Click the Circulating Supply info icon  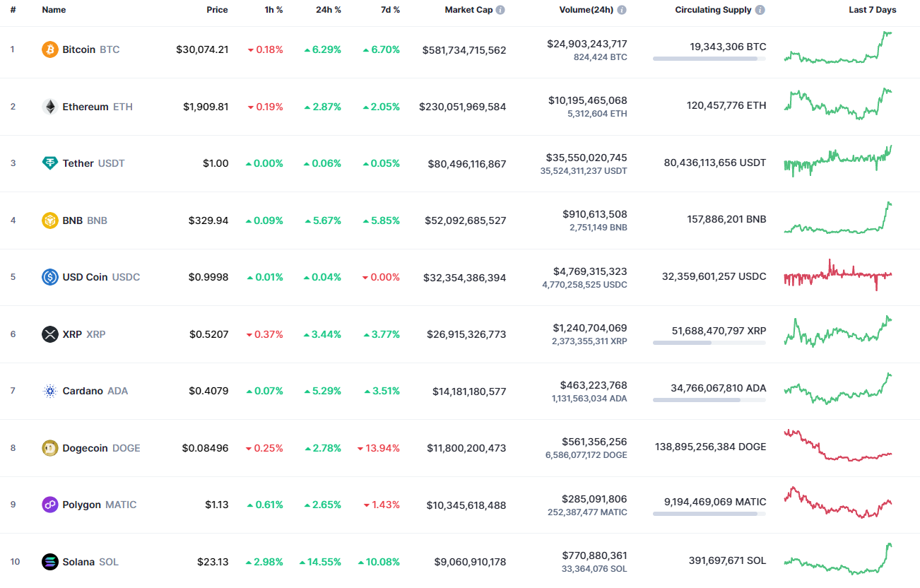click(759, 10)
